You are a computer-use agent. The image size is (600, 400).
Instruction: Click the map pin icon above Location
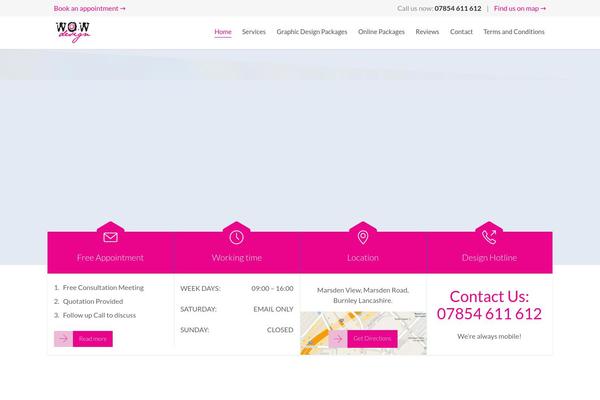(x=363, y=237)
